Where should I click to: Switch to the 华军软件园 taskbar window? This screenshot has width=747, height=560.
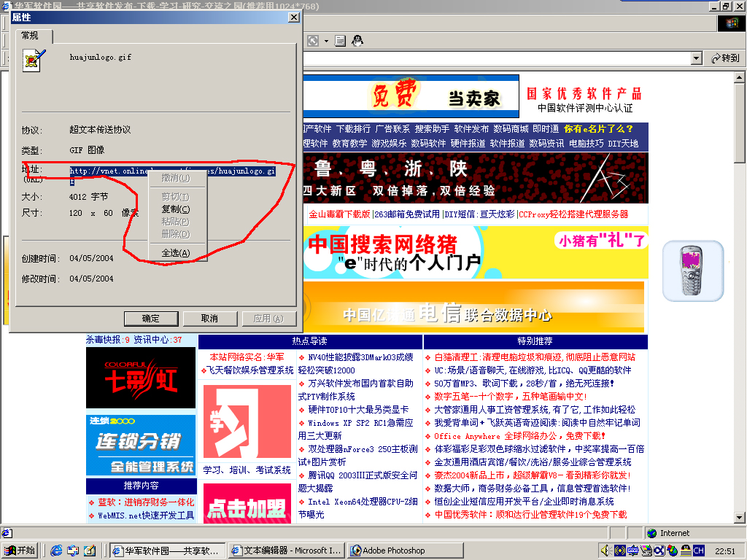coord(167,551)
